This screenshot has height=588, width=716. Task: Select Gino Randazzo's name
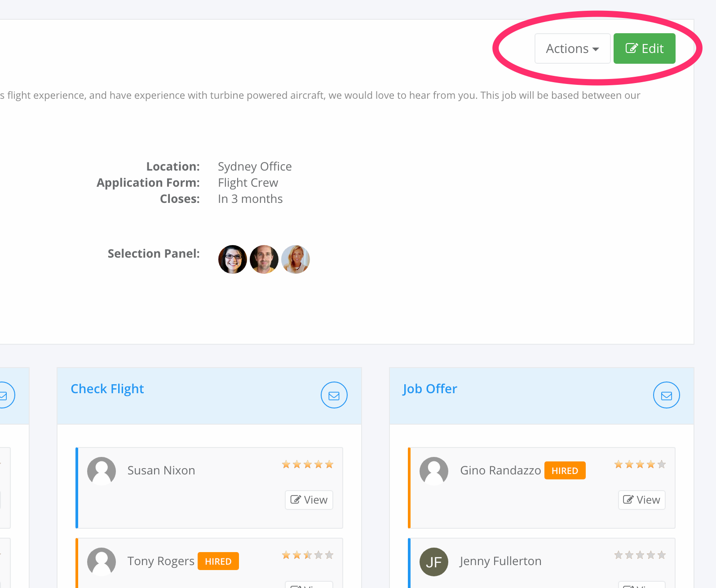coord(500,470)
